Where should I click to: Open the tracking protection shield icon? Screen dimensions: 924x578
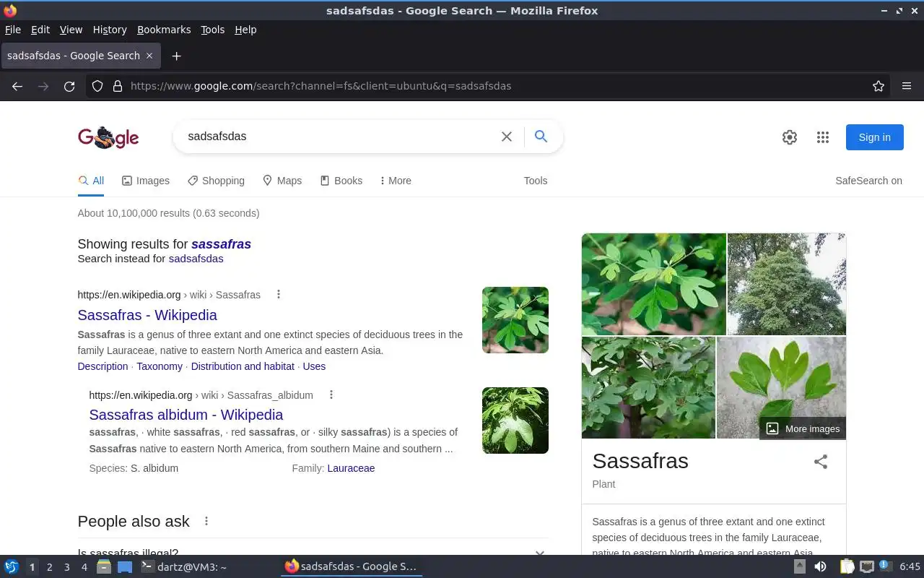[x=97, y=86]
